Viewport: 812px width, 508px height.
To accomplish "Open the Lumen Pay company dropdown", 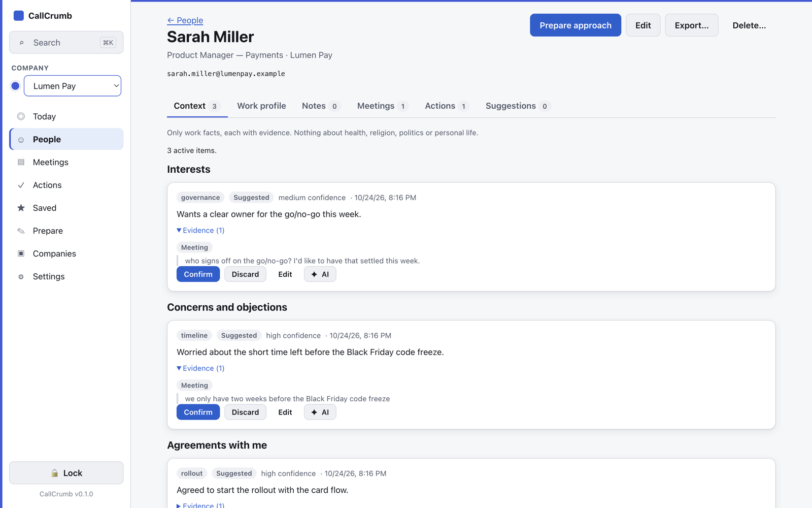I will [x=73, y=86].
